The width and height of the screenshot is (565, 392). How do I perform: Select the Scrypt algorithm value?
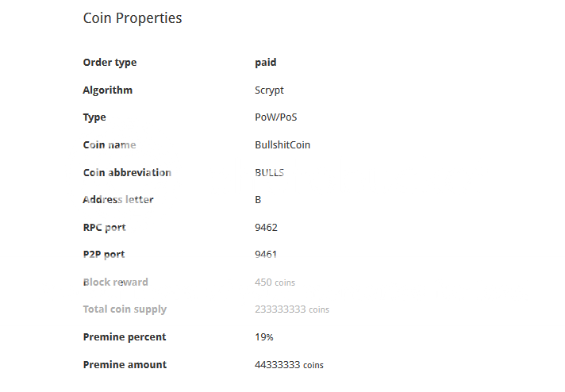269,90
